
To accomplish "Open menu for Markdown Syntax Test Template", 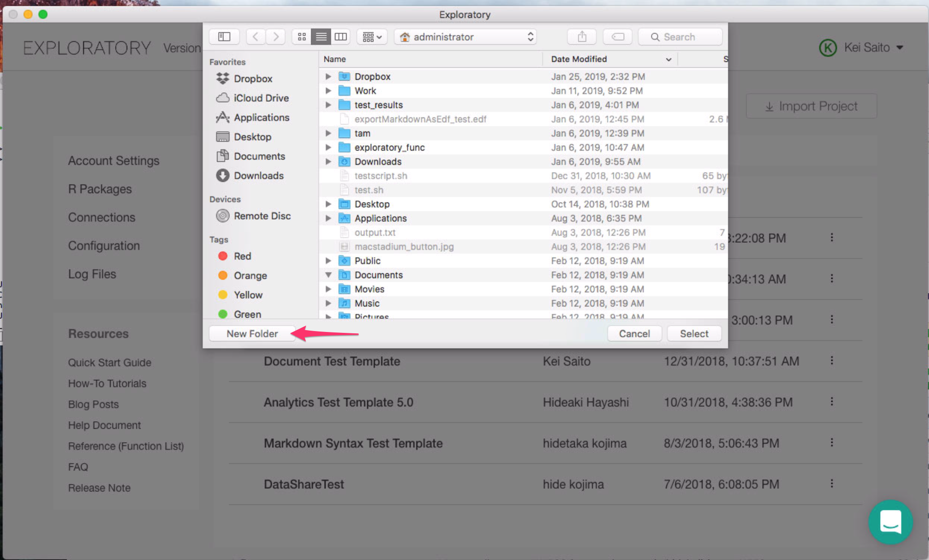I will pyautogui.click(x=832, y=443).
